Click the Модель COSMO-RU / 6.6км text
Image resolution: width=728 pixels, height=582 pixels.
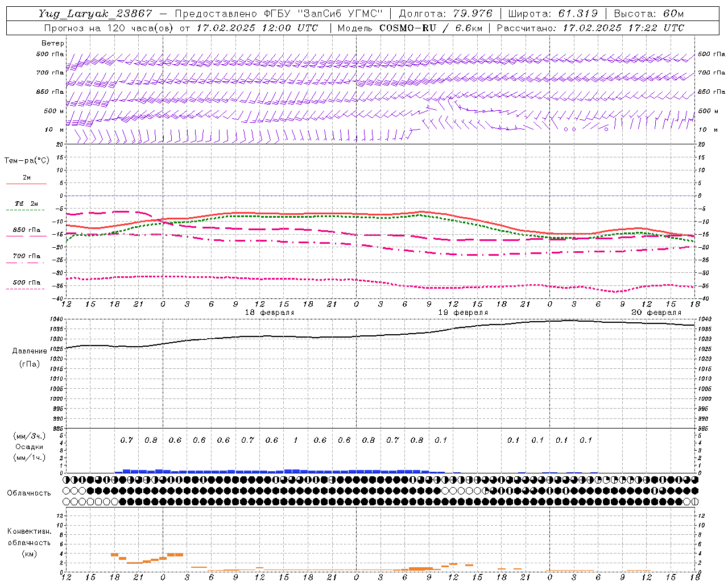409,28
